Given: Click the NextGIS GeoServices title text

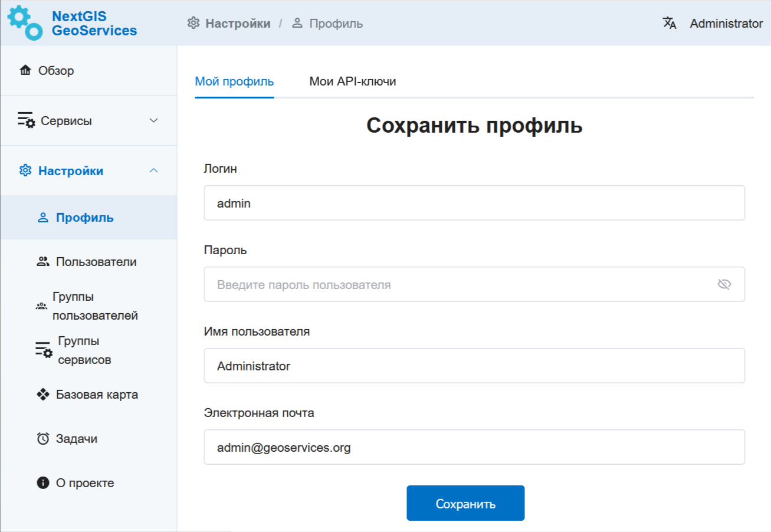Looking at the screenshot, I should coord(94,24).
